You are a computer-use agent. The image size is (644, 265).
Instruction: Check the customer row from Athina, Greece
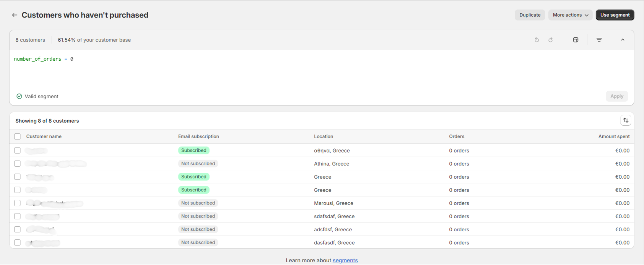tap(17, 164)
